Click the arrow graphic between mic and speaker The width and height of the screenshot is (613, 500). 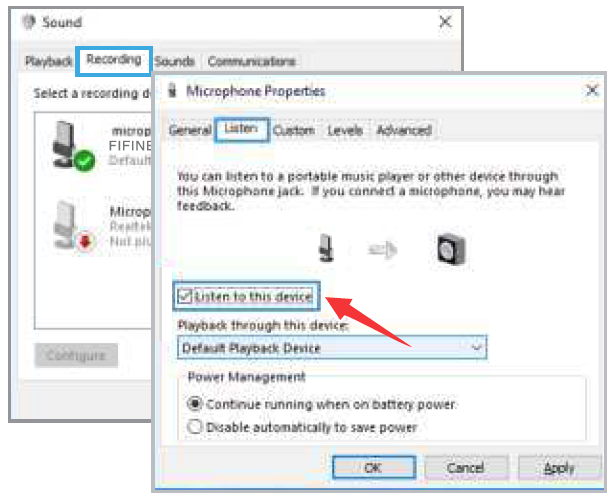tap(383, 250)
